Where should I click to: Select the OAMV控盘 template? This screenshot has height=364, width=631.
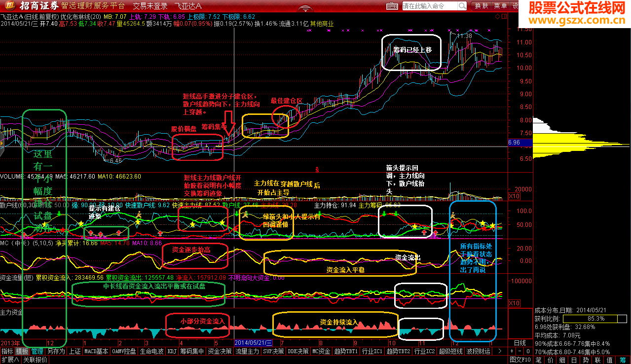124,351
